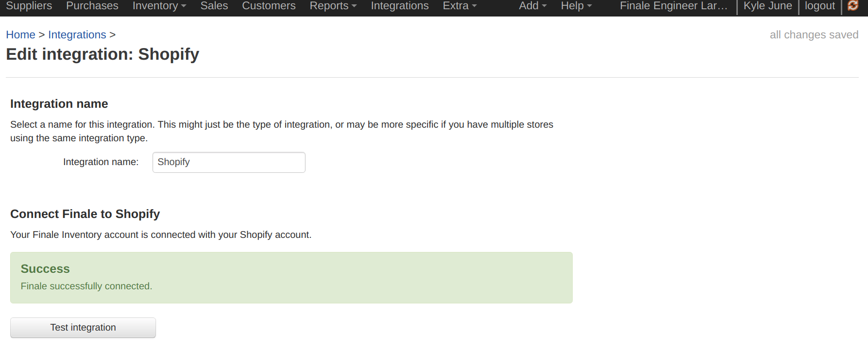Expand the Add dropdown menu
Image resolution: width=868 pixels, height=351 pixels.
[x=533, y=6]
